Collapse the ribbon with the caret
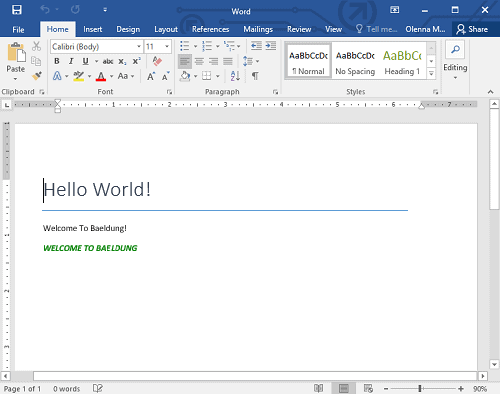Image resolution: width=500 pixels, height=394 pixels. point(490,92)
